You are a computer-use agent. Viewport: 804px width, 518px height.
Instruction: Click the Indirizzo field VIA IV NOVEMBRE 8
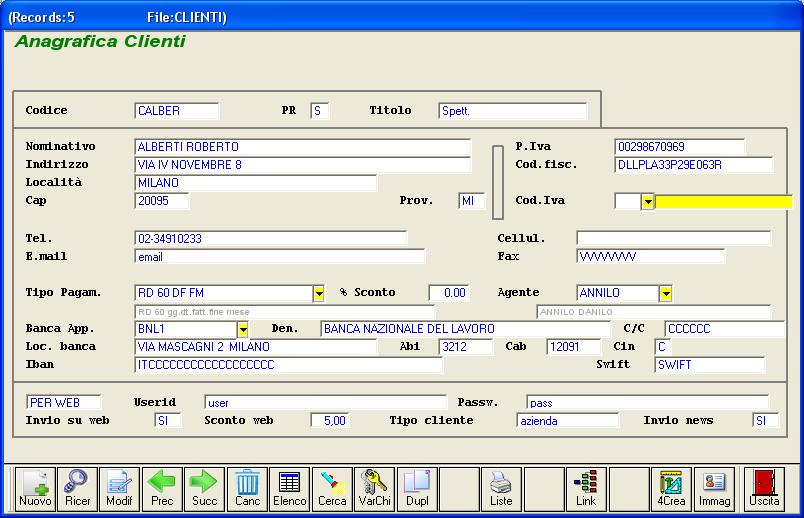pos(303,165)
